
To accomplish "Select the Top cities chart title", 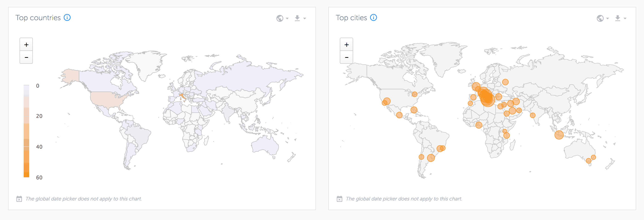I will [352, 17].
